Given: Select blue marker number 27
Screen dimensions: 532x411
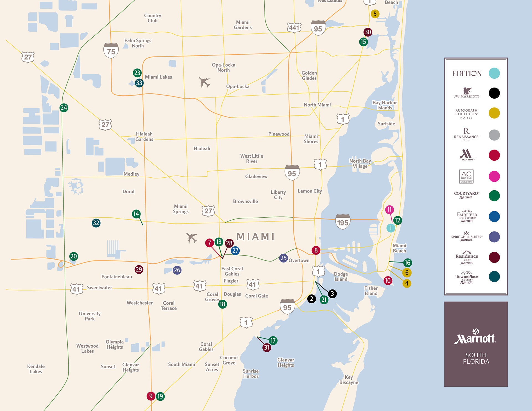Looking at the screenshot, I should [x=235, y=251].
